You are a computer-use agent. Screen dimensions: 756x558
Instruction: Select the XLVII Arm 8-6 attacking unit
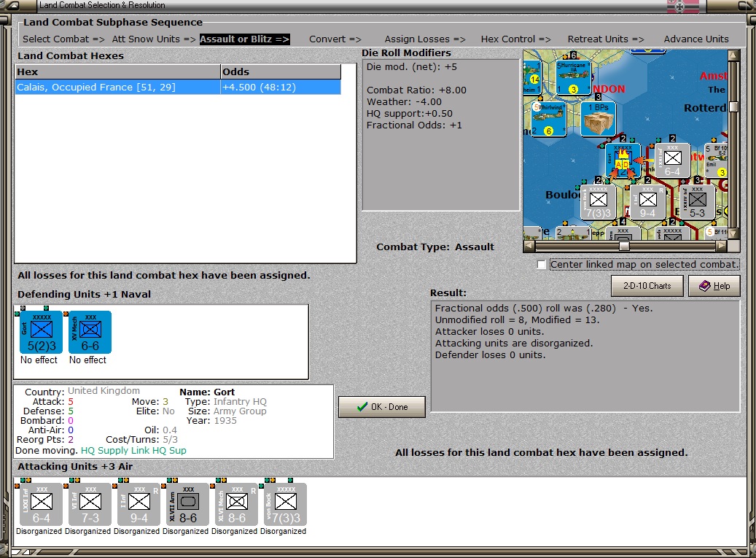click(187, 504)
